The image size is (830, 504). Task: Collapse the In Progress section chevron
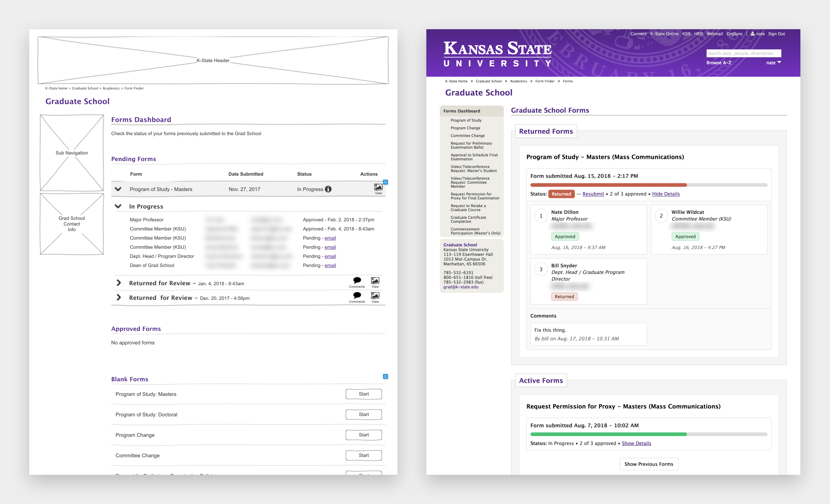click(118, 206)
